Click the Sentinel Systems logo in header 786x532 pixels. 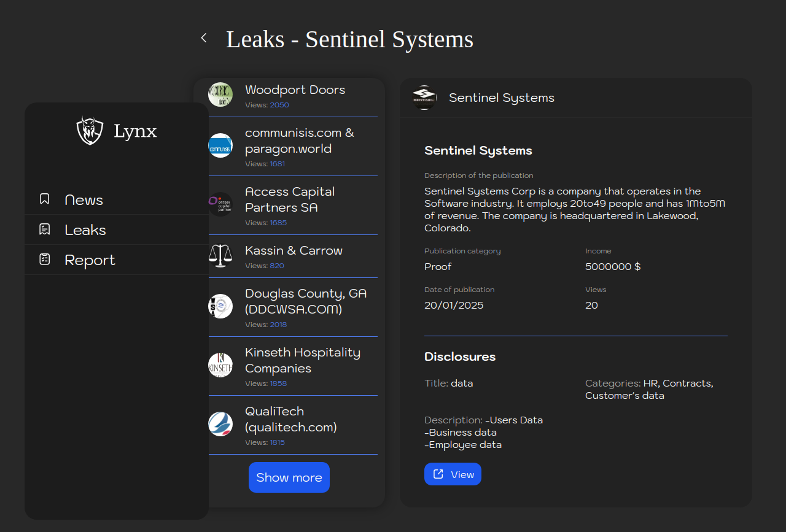tap(424, 98)
